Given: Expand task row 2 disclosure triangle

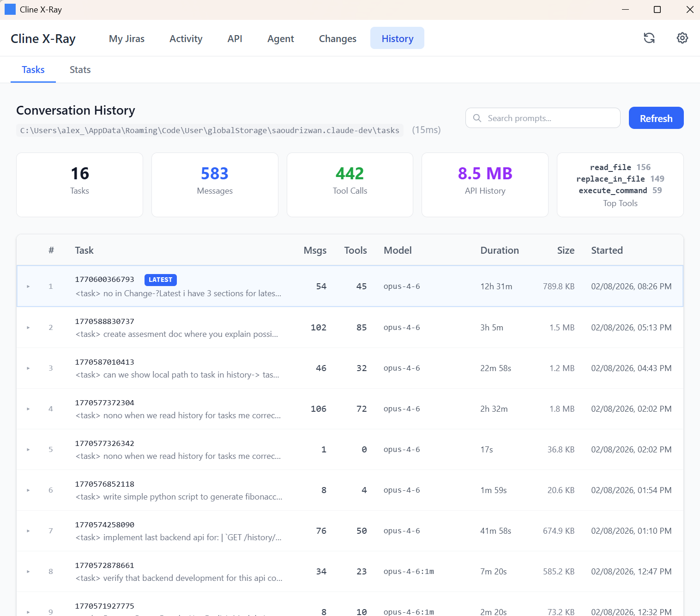Looking at the screenshot, I should click(x=28, y=328).
